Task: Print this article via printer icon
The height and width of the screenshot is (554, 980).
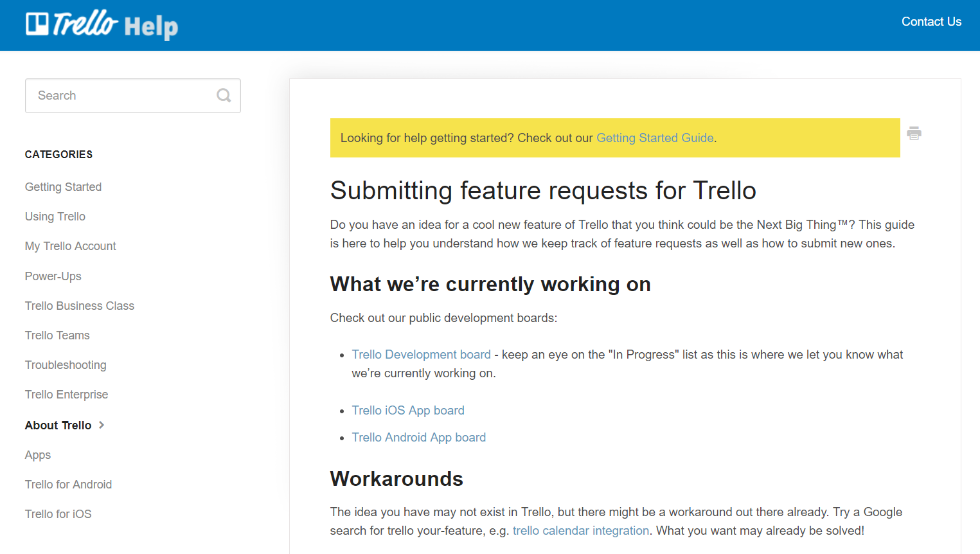Action: (x=914, y=133)
